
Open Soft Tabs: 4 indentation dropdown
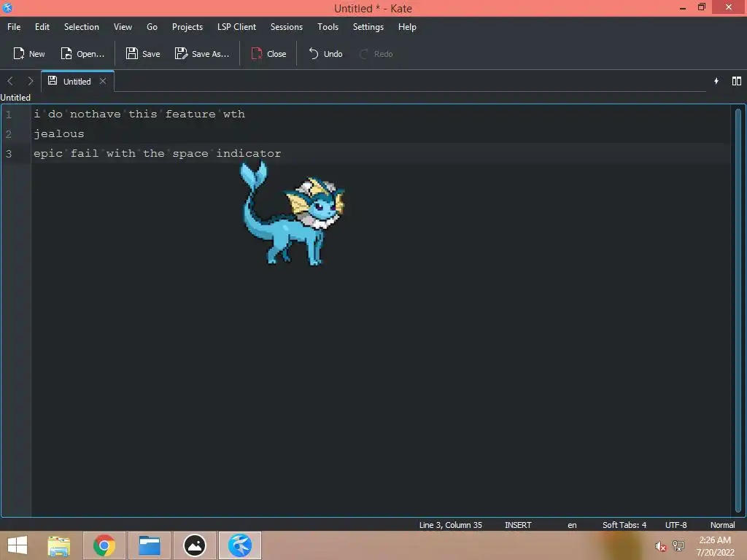[624, 525]
